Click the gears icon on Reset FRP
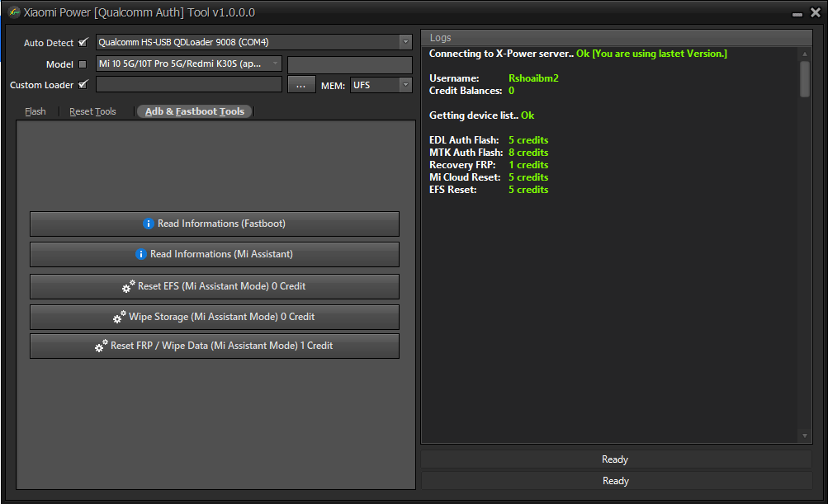 tap(101, 346)
